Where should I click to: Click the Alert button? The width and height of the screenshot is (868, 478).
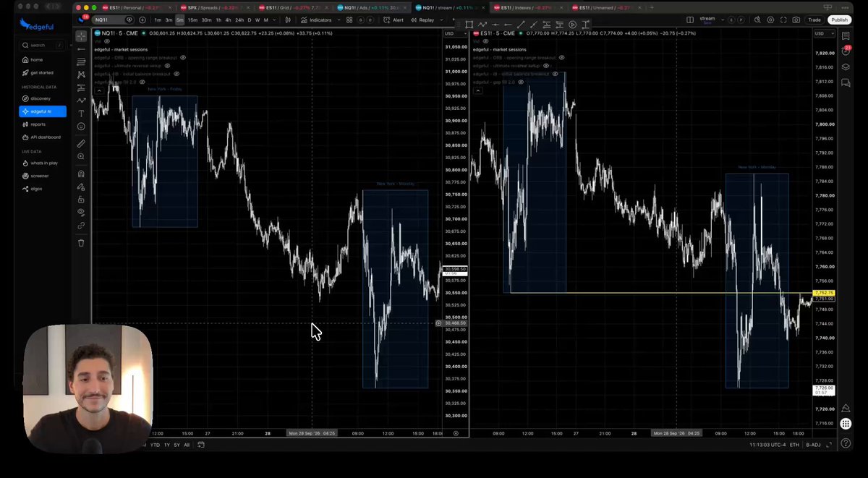point(394,20)
